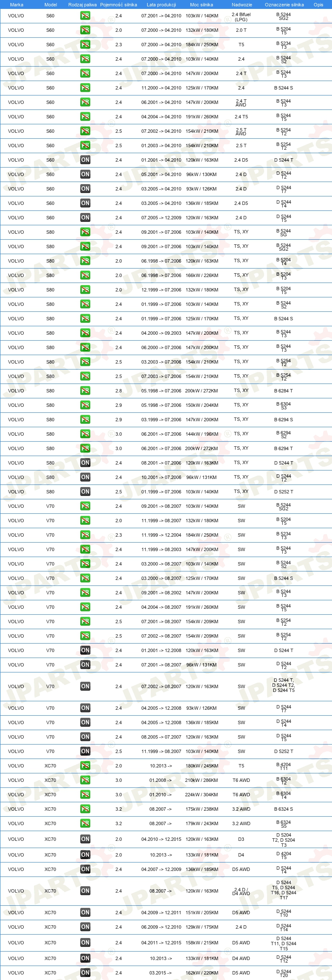Click petrol icon in S80 04.2000 -> 09.2003 row
332x980 pixels.
coord(85,333)
